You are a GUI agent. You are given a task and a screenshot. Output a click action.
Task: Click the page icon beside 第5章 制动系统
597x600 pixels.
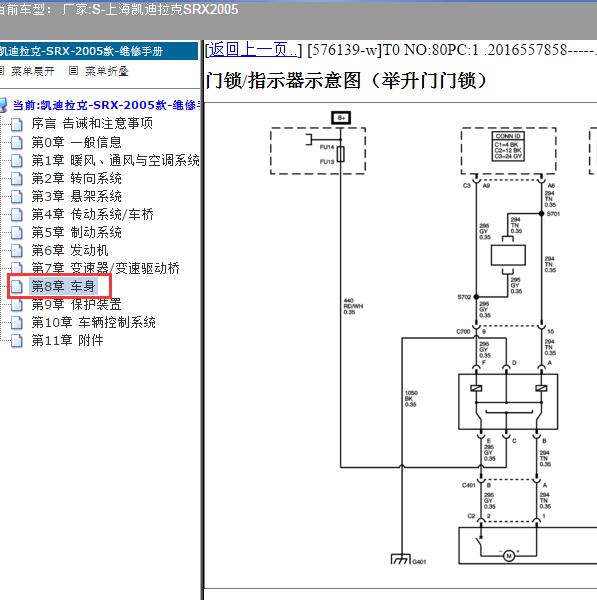pos(16,232)
